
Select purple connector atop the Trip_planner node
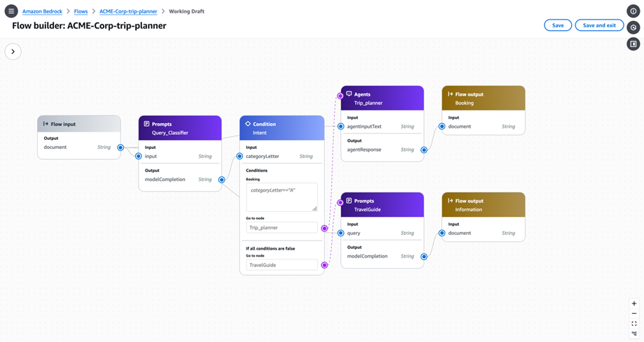[x=340, y=96]
